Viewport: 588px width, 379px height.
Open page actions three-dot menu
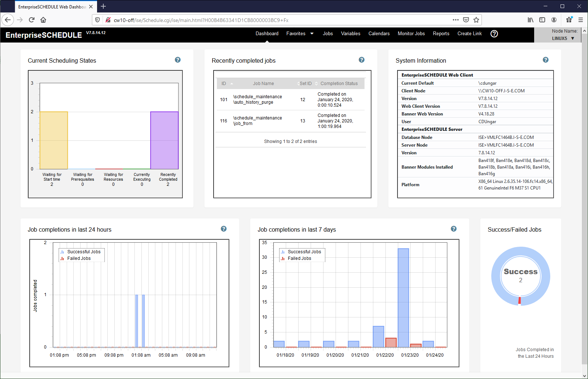[456, 20]
